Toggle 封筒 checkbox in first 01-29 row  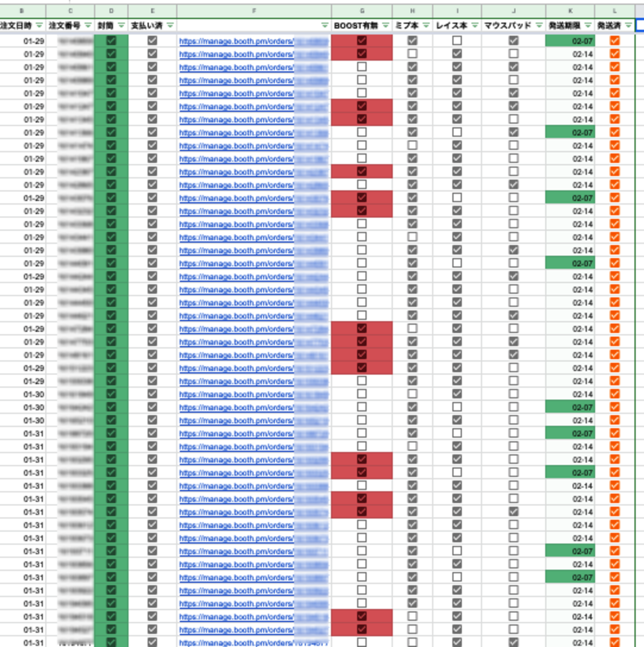point(111,41)
